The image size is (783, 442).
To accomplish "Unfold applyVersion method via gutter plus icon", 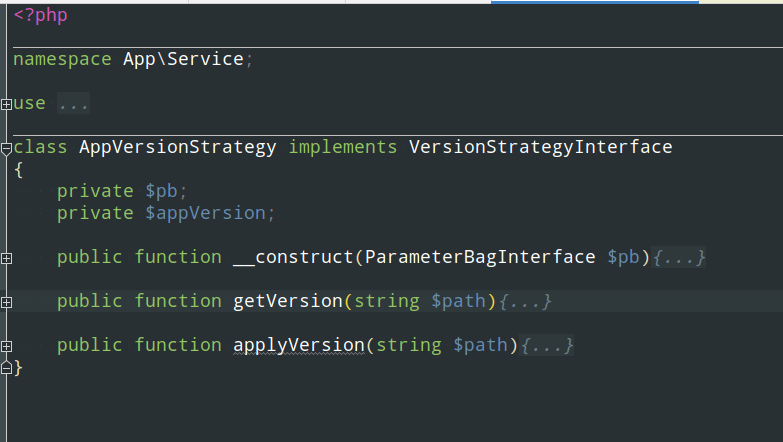I will (6, 346).
